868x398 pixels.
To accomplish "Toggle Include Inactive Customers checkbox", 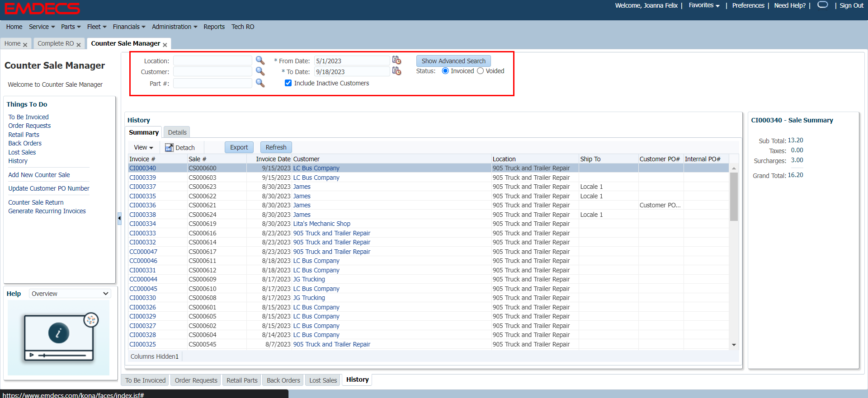I will tap(288, 83).
